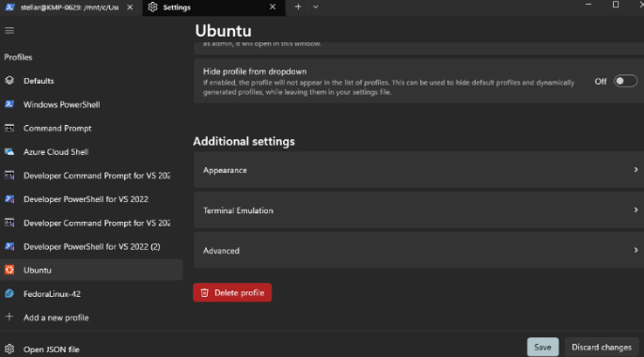Click the Defaults profile icon
Image resolution: width=644 pixels, height=357 pixels.
pos(9,81)
